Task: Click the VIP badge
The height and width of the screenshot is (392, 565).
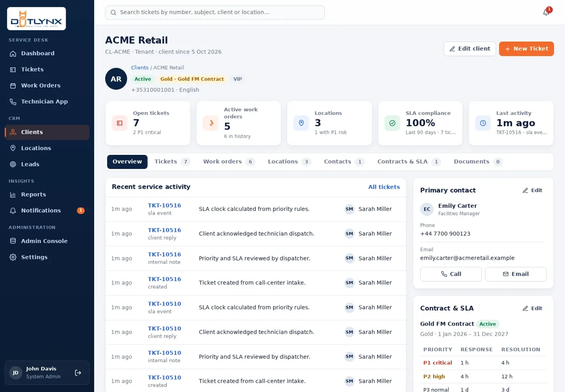Action: [x=238, y=79]
